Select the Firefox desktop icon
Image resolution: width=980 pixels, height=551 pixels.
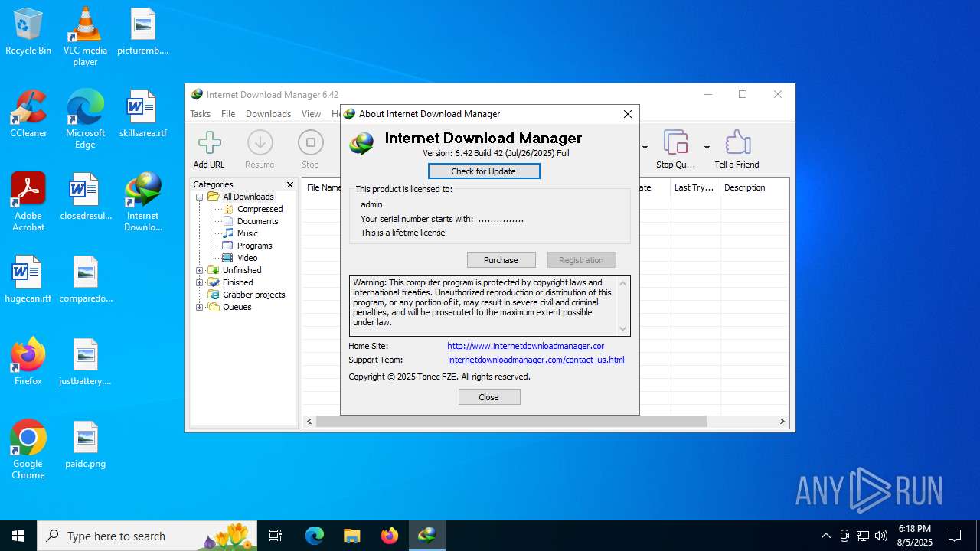[28, 362]
